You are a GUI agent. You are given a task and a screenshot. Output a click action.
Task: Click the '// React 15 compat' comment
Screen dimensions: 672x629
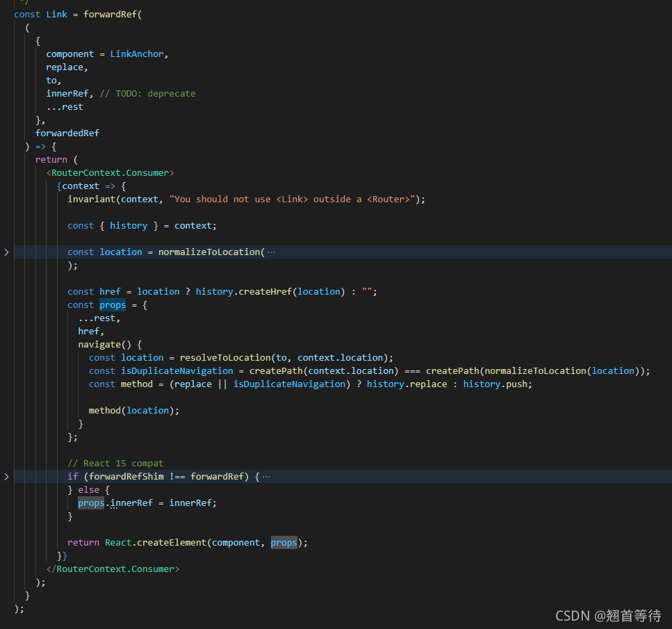[x=115, y=463]
